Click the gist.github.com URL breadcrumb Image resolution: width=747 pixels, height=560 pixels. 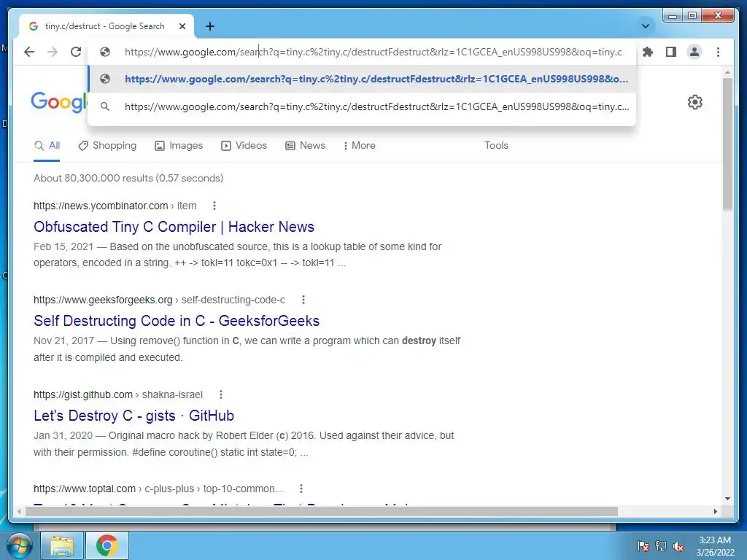pos(117,394)
